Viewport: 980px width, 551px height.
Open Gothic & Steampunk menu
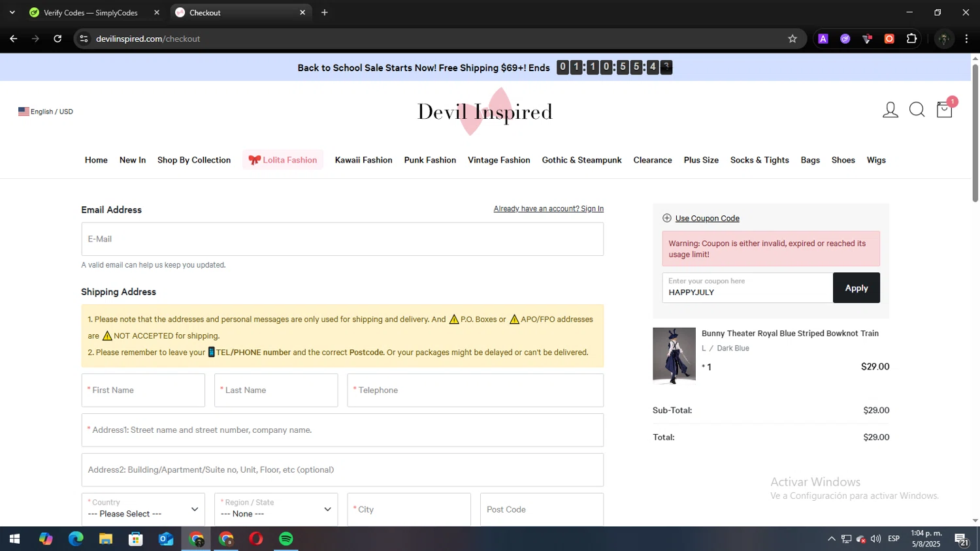point(581,160)
